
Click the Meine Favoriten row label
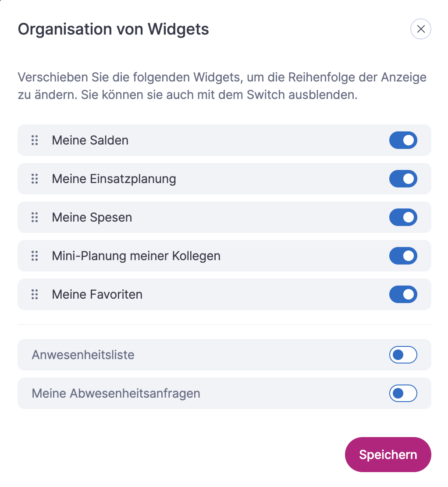(97, 294)
